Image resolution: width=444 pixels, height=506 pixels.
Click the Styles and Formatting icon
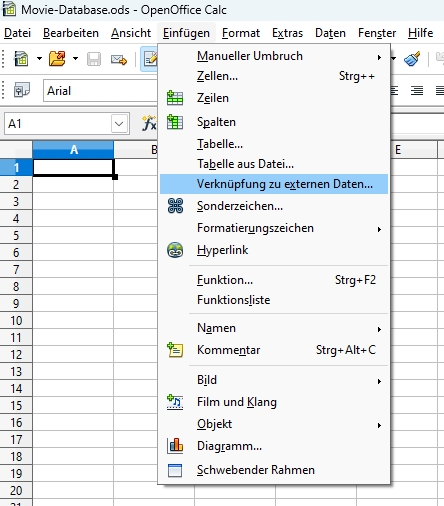[x=22, y=90]
